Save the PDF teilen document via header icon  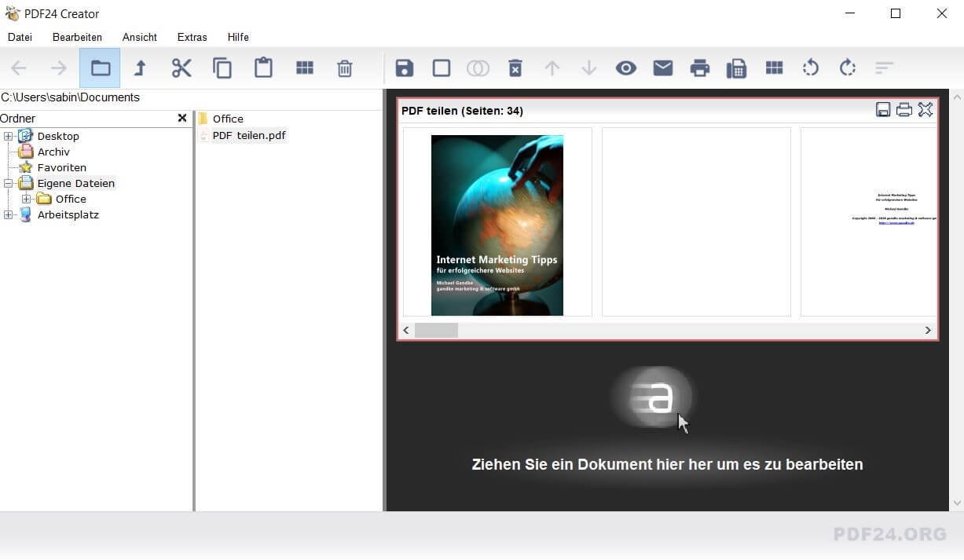pos(883,110)
